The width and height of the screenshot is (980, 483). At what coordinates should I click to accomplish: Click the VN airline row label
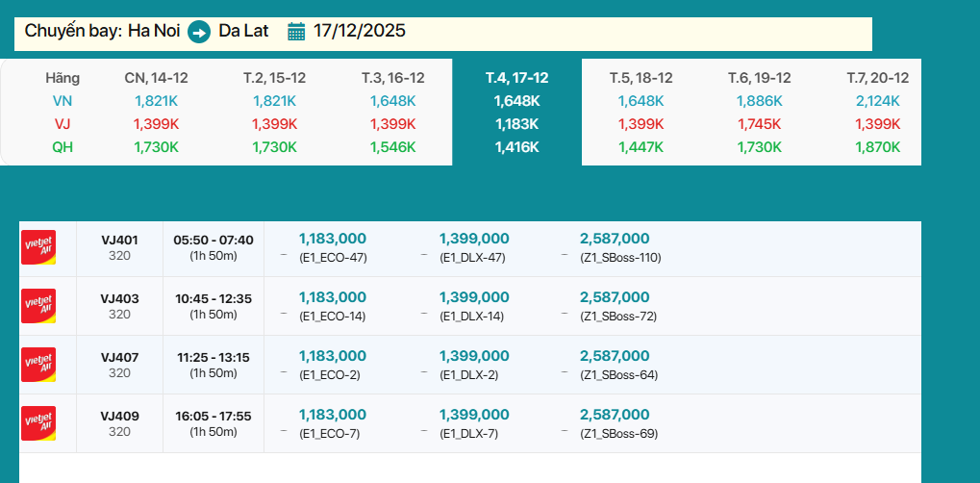click(63, 101)
